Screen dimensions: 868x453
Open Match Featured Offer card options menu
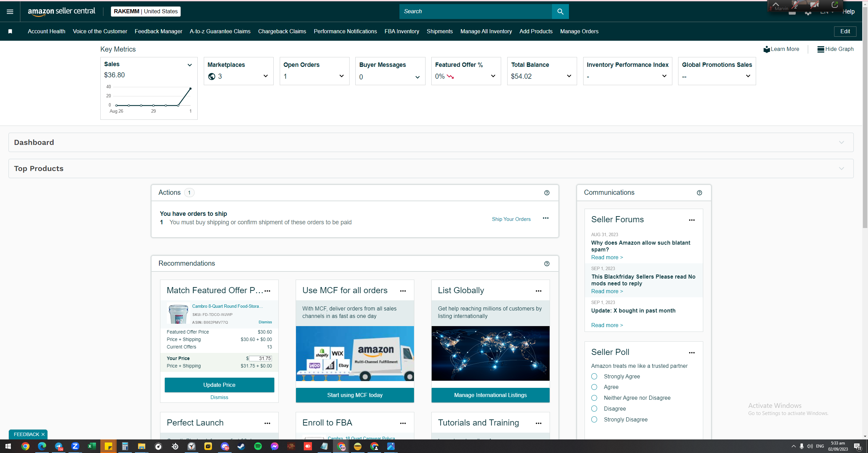(267, 291)
